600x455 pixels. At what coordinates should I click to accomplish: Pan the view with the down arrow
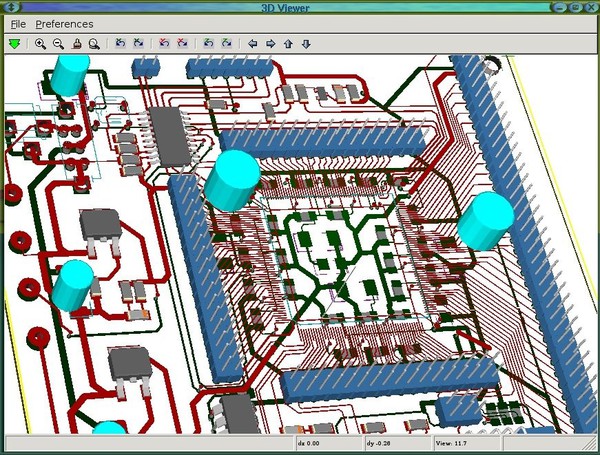click(306, 44)
